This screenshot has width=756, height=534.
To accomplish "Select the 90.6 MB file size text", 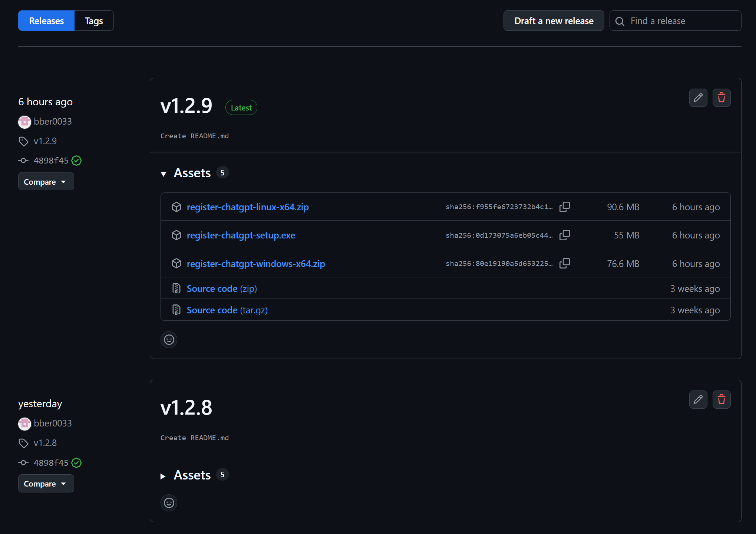I will (623, 207).
